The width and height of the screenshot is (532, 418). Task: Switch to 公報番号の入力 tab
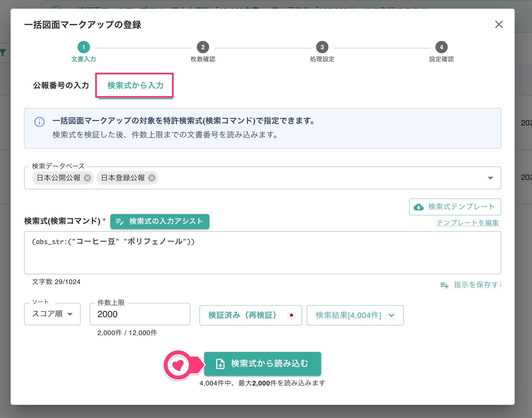coord(61,85)
